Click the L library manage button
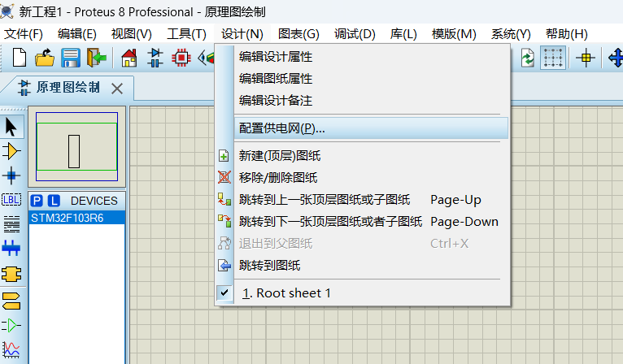Image resolution: width=623 pixels, height=364 pixels. 54,201
